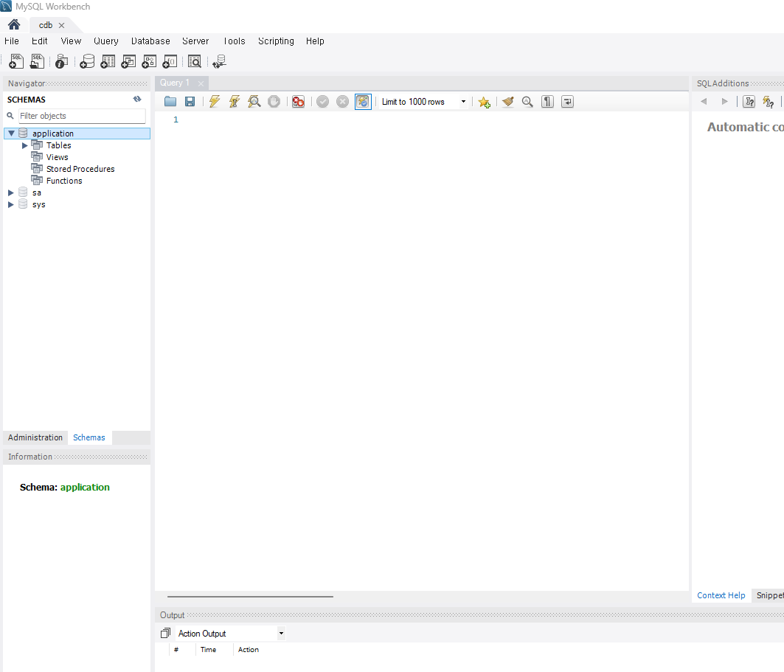Select the Functions node
This screenshot has height=672, width=784.
(x=64, y=181)
